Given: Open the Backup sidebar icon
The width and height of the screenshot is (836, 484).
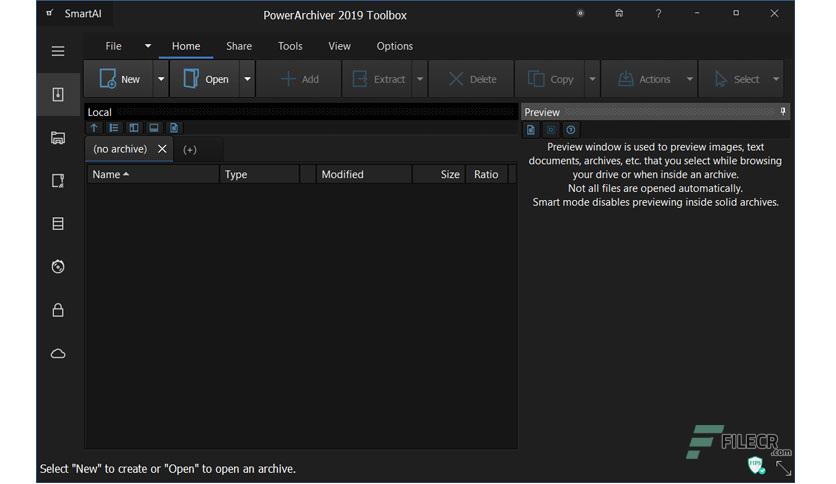Looking at the screenshot, I should [x=58, y=224].
